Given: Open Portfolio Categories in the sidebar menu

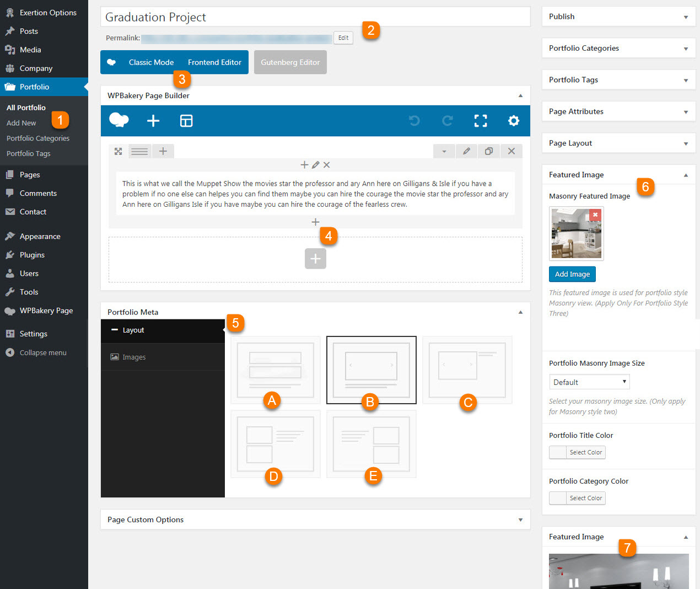Looking at the screenshot, I should click(38, 138).
